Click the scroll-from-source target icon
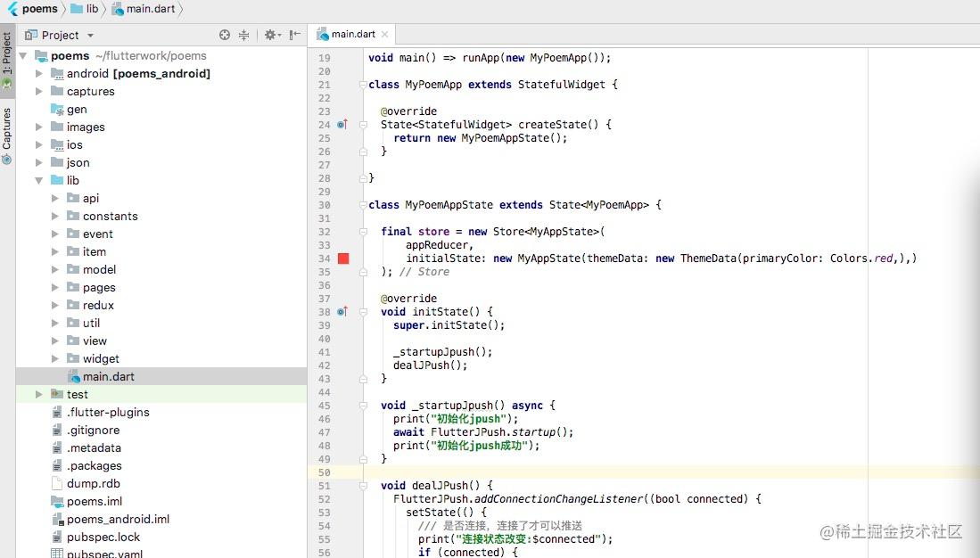This screenshot has height=558, width=980. point(225,35)
